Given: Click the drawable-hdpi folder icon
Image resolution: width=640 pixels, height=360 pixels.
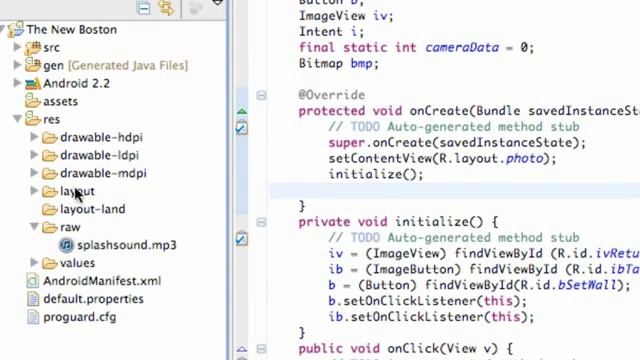Looking at the screenshot, I should (x=50, y=138).
